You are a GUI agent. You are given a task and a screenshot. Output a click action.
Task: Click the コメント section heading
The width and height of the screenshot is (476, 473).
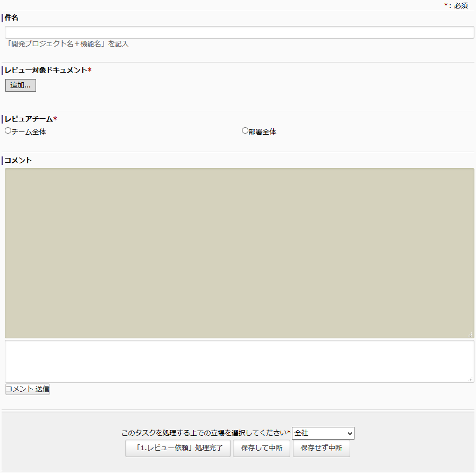(19, 160)
